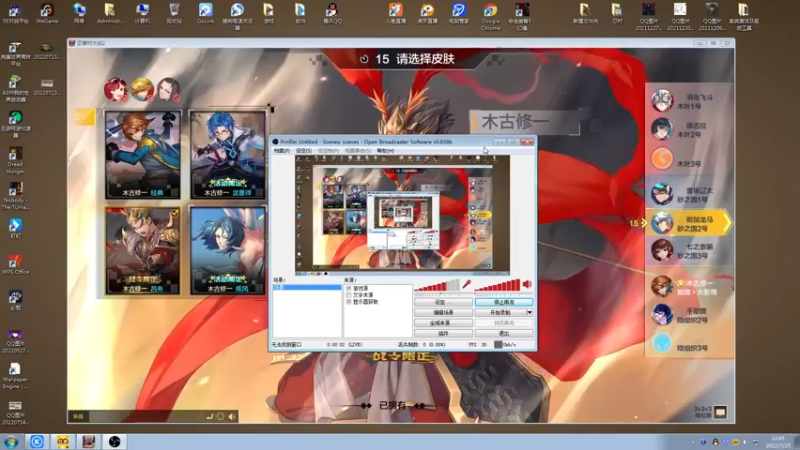Screen dimensions: 800x450
Task: Adjust the microphone volume meter in OBS
Action: coord(437,286)
